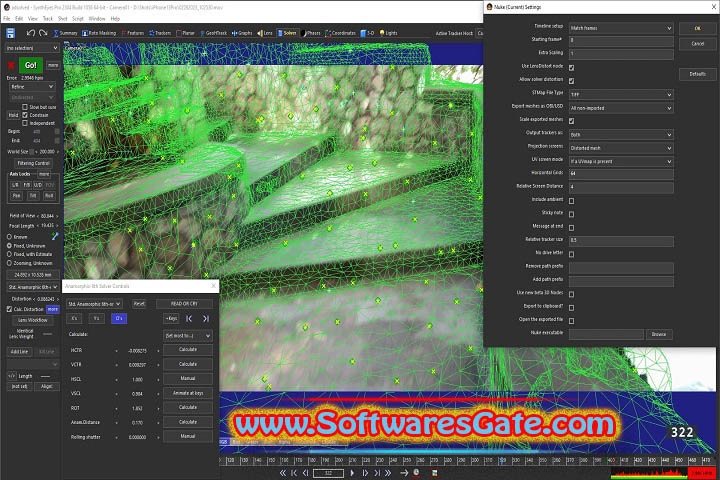Click the red X cancel solve icon

point(11,65)
